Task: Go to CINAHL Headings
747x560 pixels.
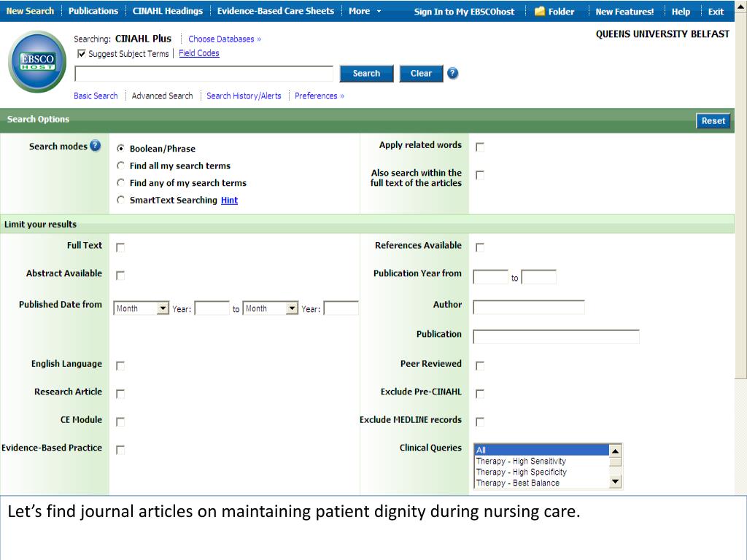Action: pos(168,11)
